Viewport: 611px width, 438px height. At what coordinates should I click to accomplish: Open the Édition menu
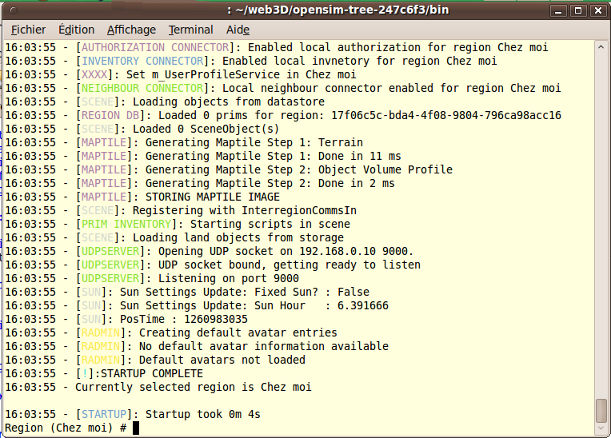[76, 30]
